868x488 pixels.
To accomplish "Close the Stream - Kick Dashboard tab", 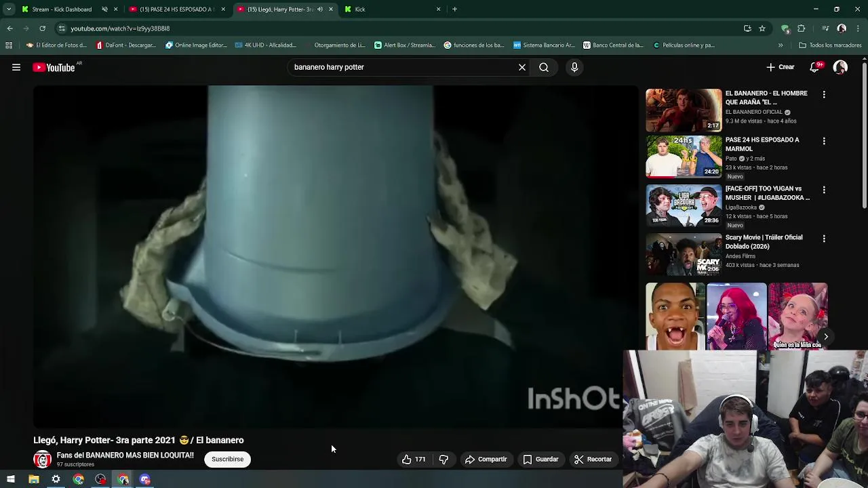I will (116, 9).
